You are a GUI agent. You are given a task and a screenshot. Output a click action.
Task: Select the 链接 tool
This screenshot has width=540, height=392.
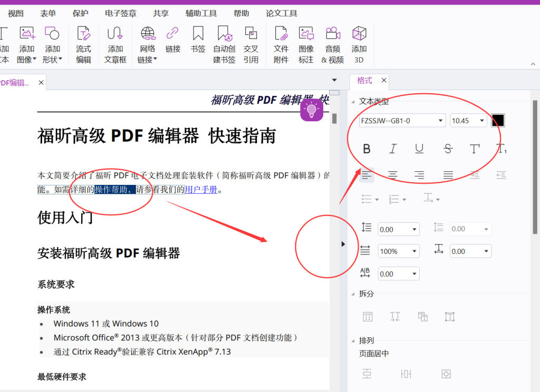pyautogui.click(x=172, y=40)
